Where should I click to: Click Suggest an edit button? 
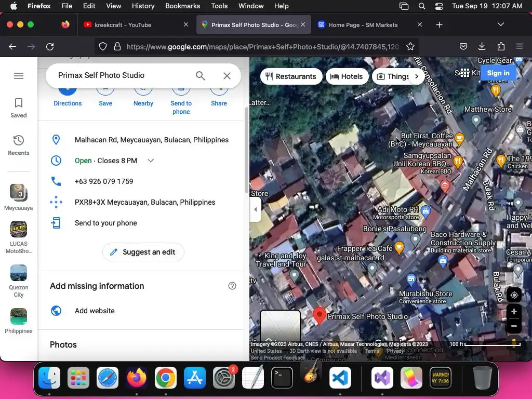point(143,252)
